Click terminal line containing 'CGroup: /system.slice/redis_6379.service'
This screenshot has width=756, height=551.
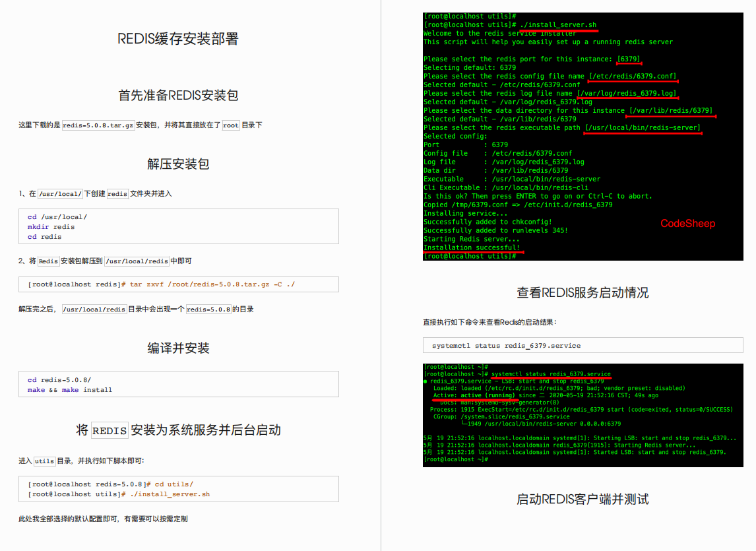pos(501,416)
